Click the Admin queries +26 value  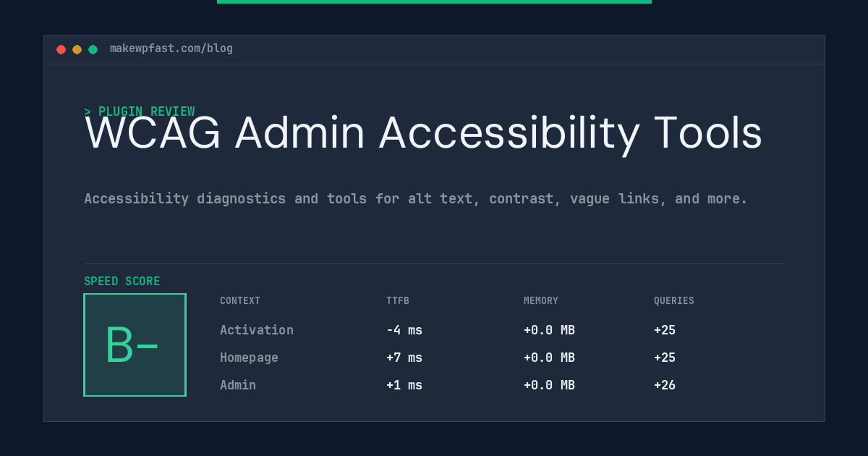(x=665, y=385)
